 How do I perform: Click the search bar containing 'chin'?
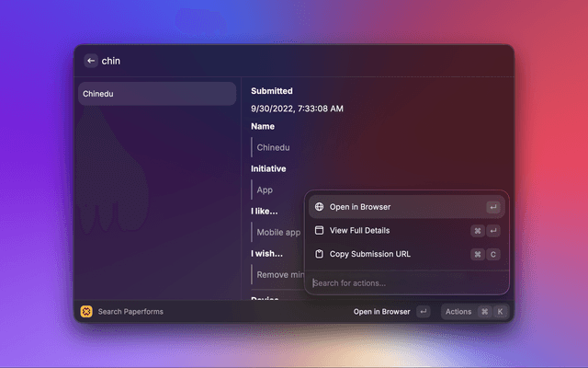(x=294, y=61)
